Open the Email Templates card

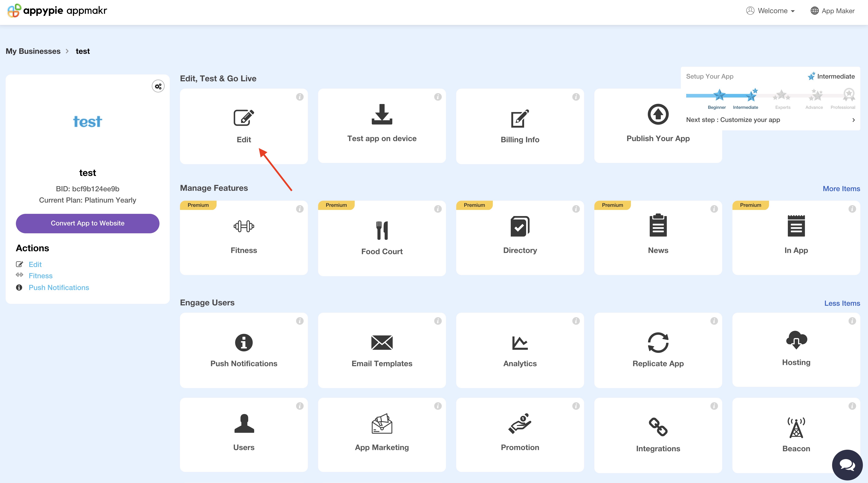point(382,350)
